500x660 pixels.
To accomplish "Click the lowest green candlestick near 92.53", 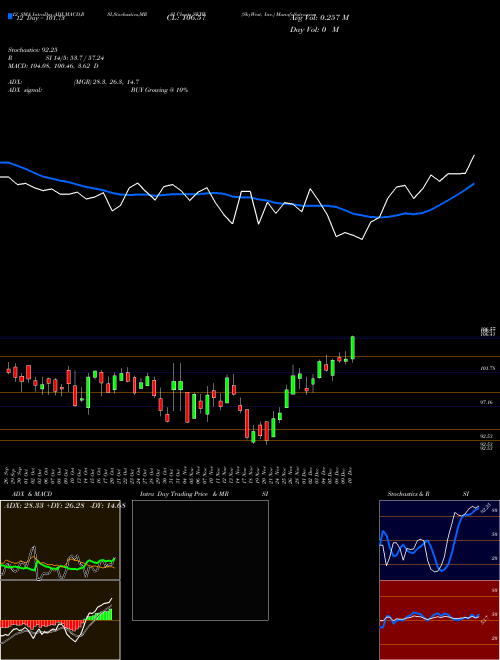I will 253,437.
